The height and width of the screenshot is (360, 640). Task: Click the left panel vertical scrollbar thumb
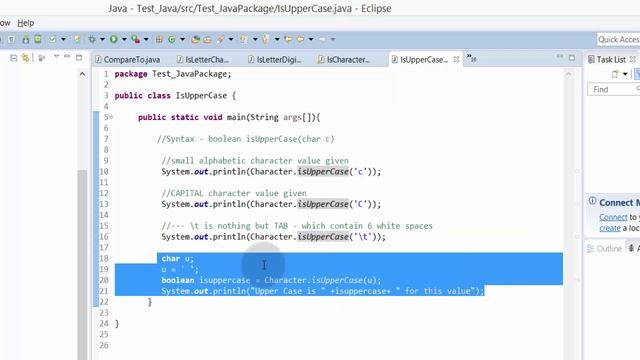tap(82, 264)
